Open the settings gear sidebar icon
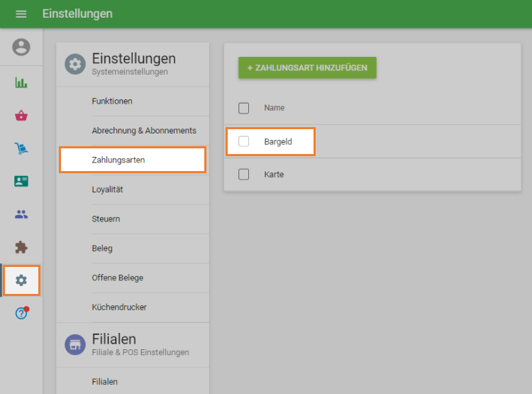Screen dimensions: 532x394 click(21, 280)
